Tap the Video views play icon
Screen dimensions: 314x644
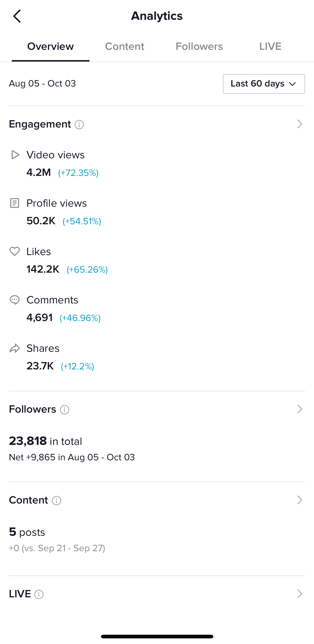pyautogui.click(x=15, y=155)
